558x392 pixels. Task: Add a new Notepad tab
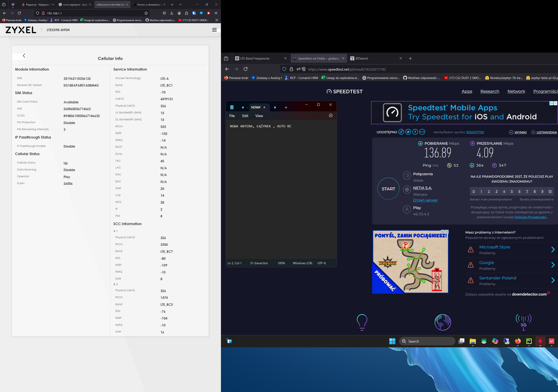click(286, 107)
